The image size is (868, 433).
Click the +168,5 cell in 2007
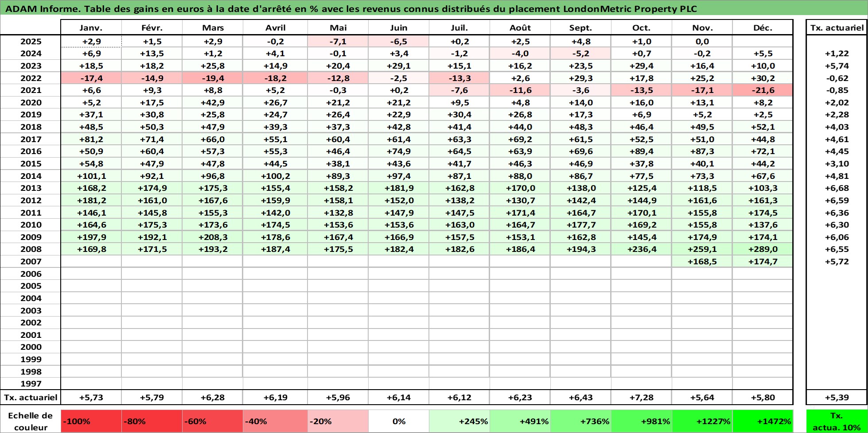pos(702,261)
